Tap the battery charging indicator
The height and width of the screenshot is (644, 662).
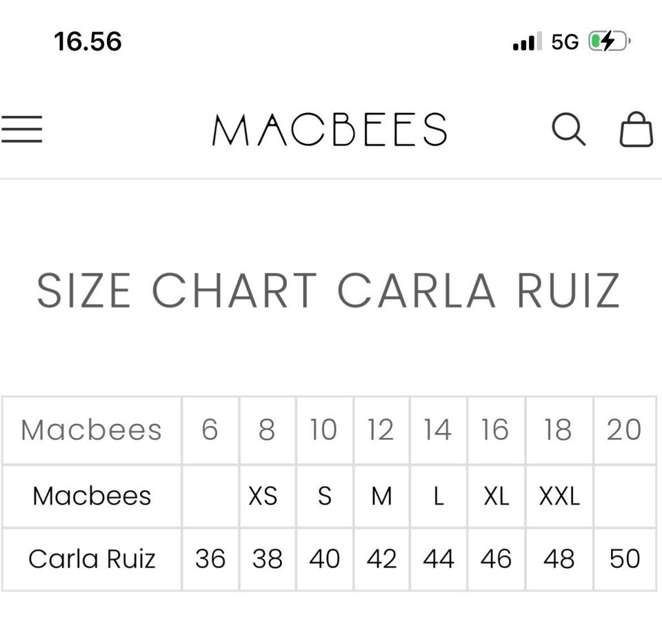click(608, 42)
